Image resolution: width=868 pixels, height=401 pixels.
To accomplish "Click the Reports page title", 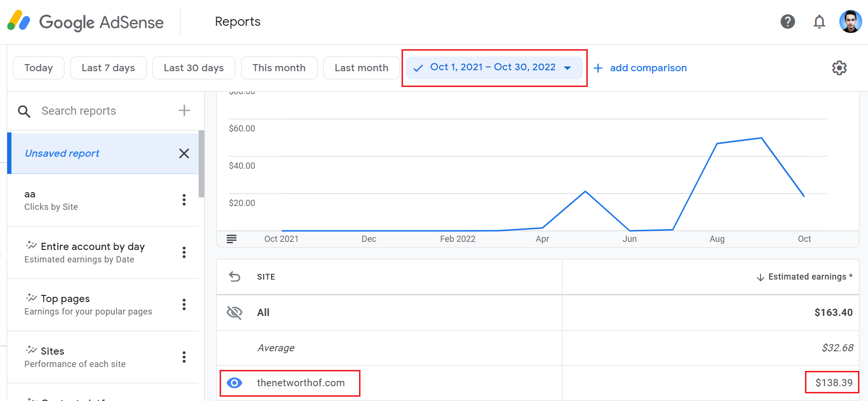I will pos(238,22).
